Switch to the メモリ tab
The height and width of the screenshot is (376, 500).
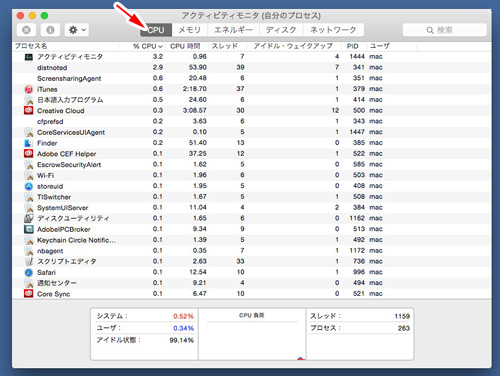(x=189, y=30)
